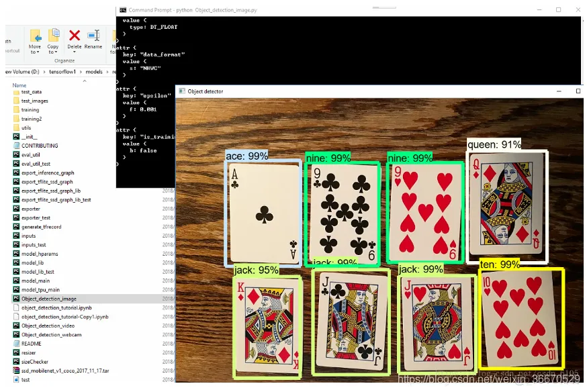Select the exporter_test file
Image resolution: width=587 pixels, height=392 pixels.
point(36,217)
